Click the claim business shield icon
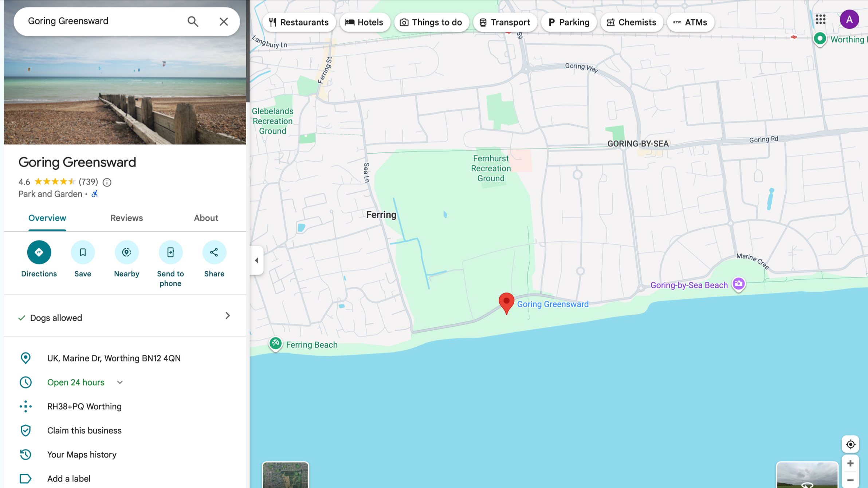Image resolution: width=868 pixels, height=488 pixels. pos(25,430)
